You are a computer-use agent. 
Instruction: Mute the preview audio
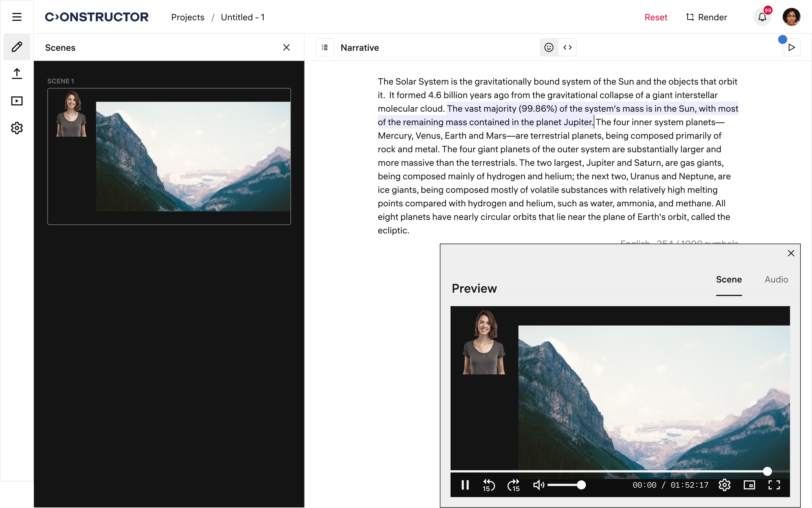(538, 485)
